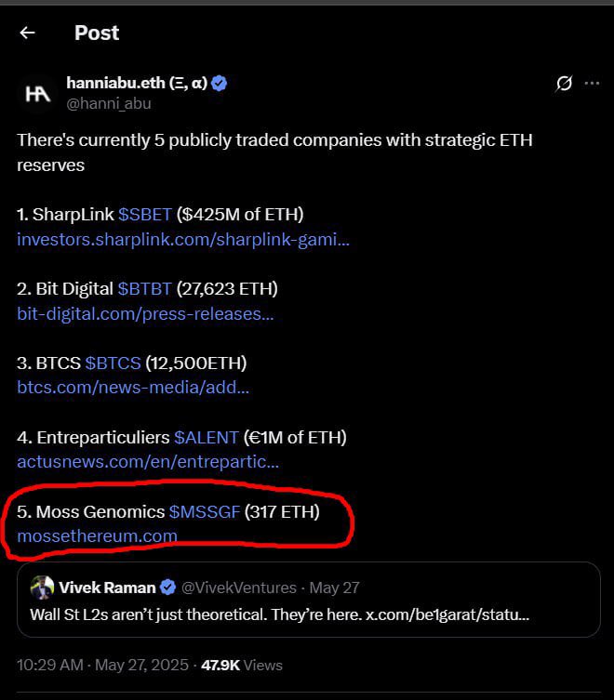Click Vivek Raman's verified badge
Viewport: 614px width, 700px height.
point(167,588)
